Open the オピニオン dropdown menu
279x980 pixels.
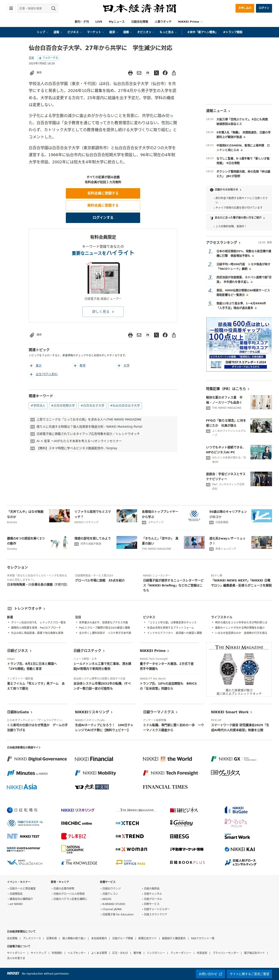coord(146,32)
